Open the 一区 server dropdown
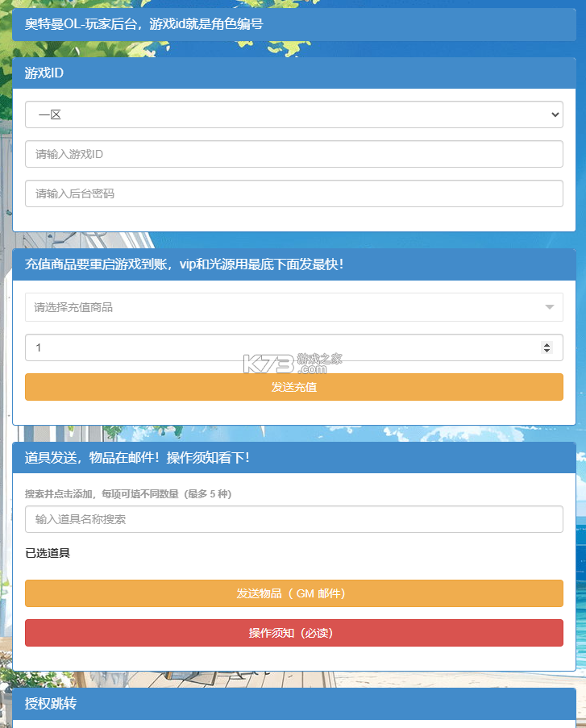586x728 pixels. coord(294,114)
